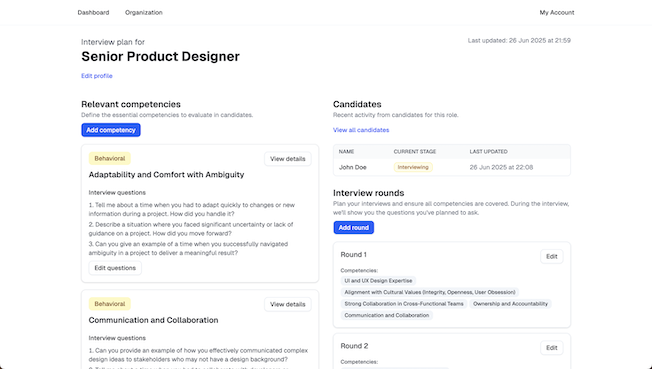Image resolution: width=652 pixels, height=369 pixels.
Task: Click the UI and UX Design Expertise chip
Action: [x=378, y=281]
